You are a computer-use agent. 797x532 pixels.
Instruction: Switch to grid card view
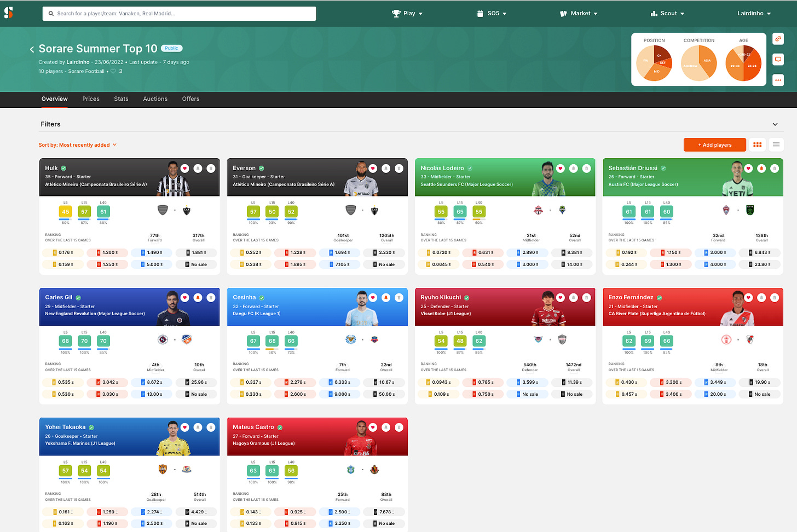758,145
